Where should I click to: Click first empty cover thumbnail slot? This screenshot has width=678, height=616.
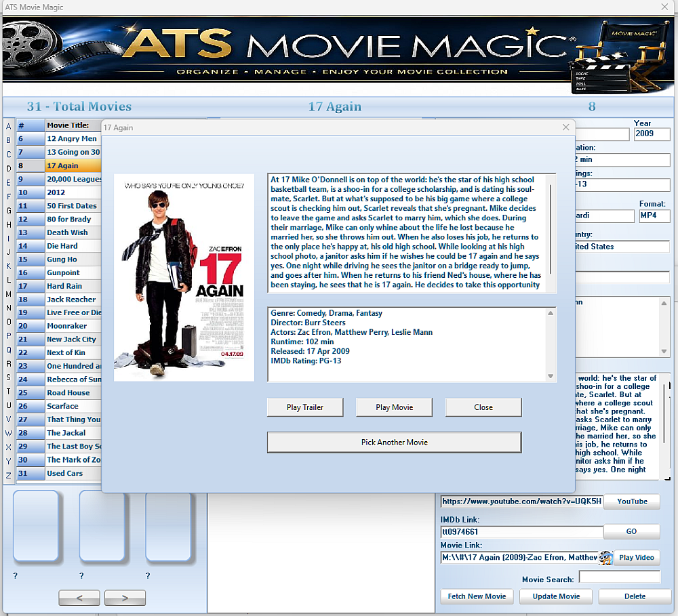click(x=36, y=526)
